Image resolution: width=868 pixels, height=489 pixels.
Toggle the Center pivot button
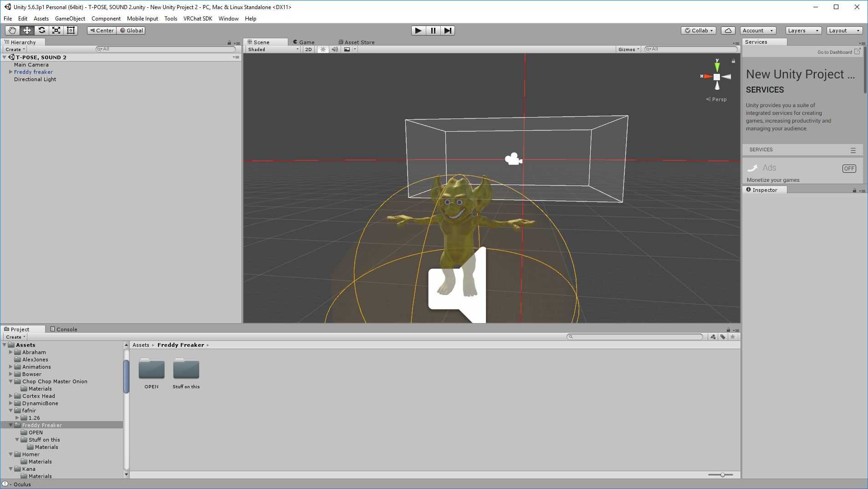tap(102, 31)
